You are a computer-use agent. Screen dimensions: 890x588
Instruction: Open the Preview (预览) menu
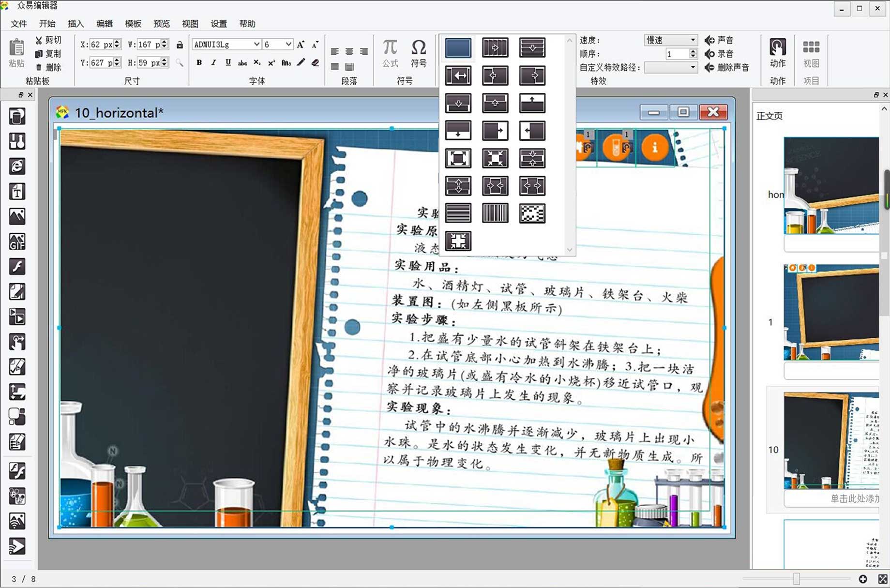tap(162, 24)
